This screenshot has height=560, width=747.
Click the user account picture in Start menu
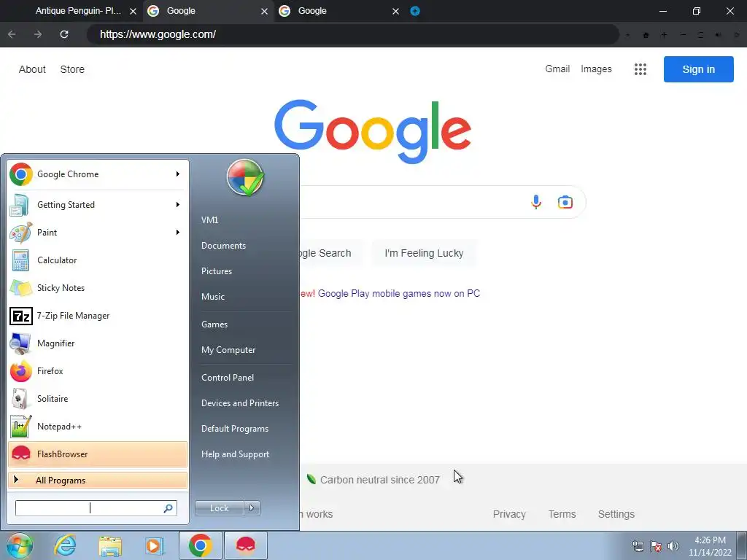coord(245,178)
